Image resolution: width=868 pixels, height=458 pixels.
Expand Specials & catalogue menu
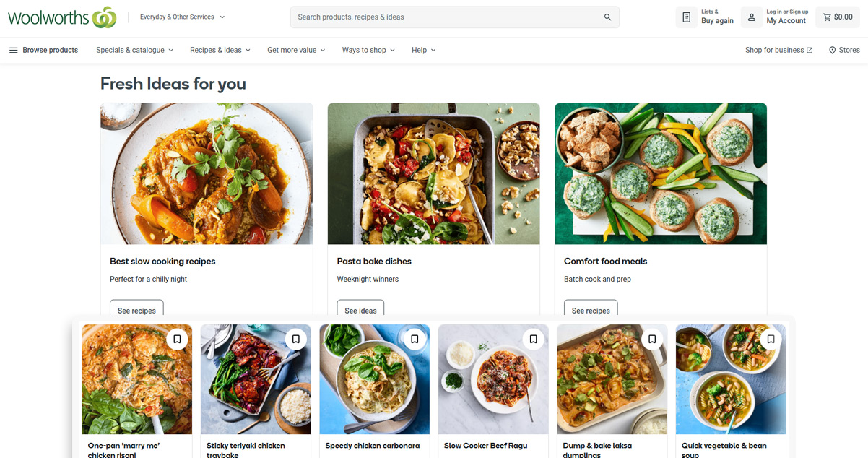tap(134, 50)
